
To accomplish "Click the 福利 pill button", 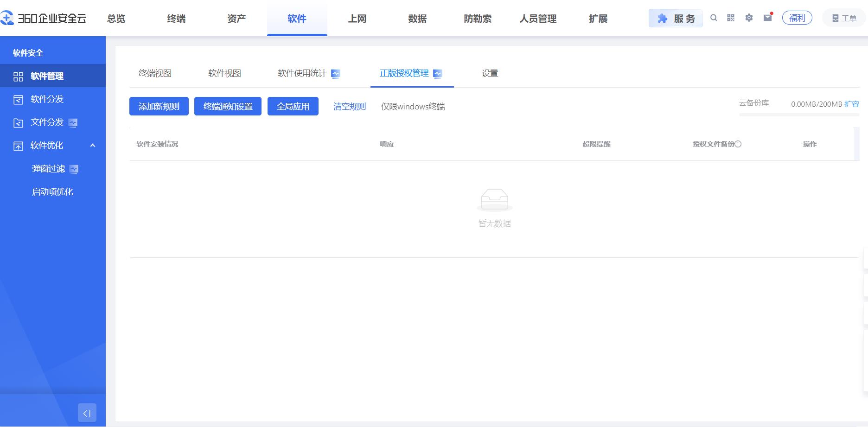I will coord(797,18).
